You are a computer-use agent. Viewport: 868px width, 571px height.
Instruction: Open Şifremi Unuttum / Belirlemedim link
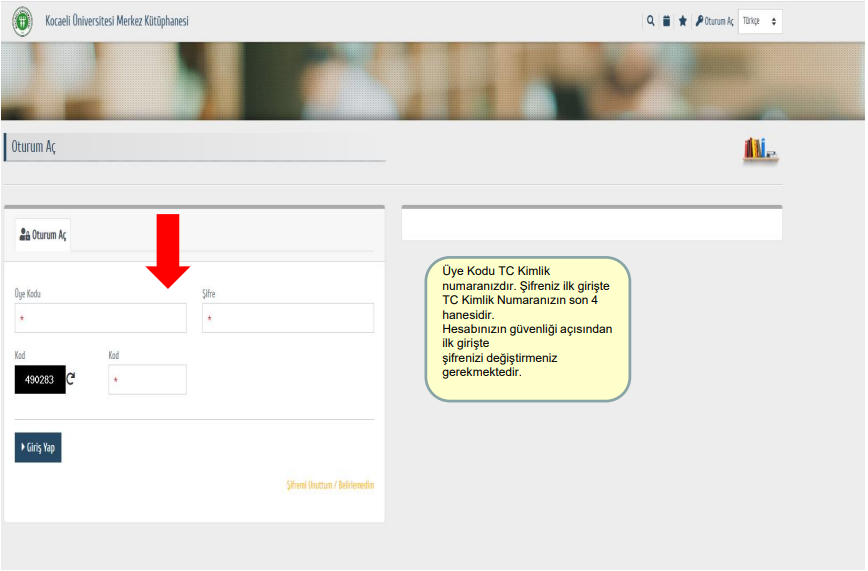coord(330,485)
